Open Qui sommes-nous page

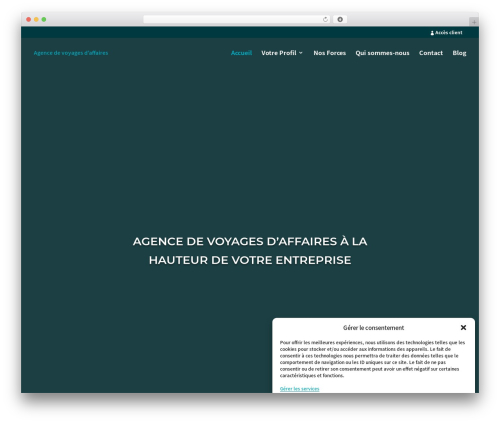382,53
